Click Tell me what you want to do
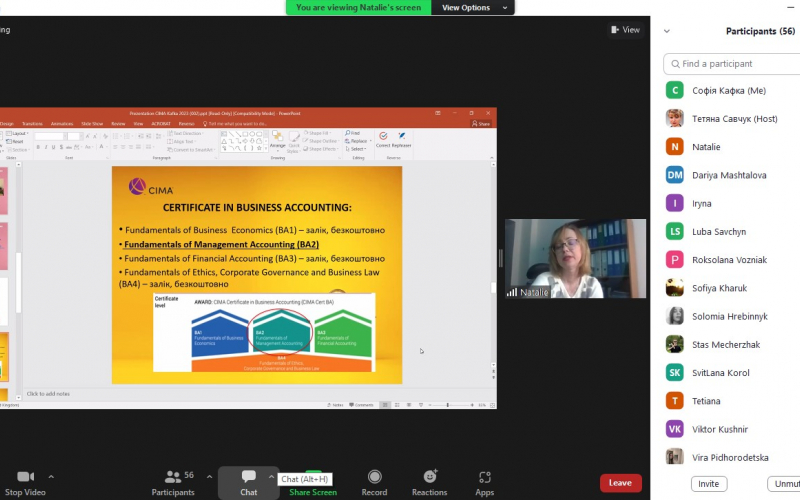The image size is (800, 500). pos(235,124)
